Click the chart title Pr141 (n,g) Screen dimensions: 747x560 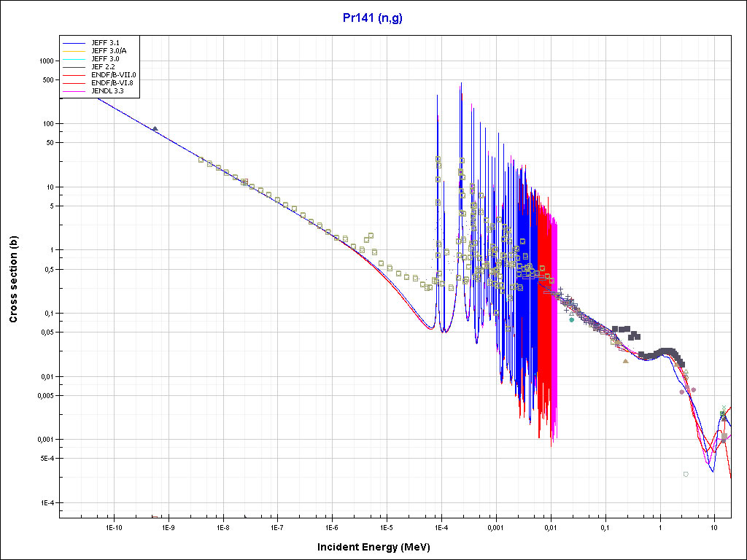coord(373,17)
